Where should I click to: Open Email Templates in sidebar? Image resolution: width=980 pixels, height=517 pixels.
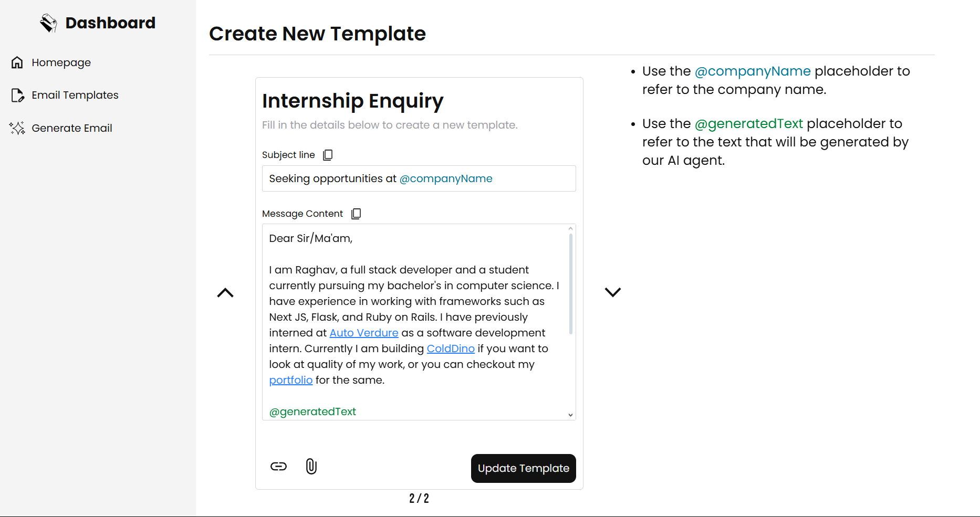click(75, 95)
